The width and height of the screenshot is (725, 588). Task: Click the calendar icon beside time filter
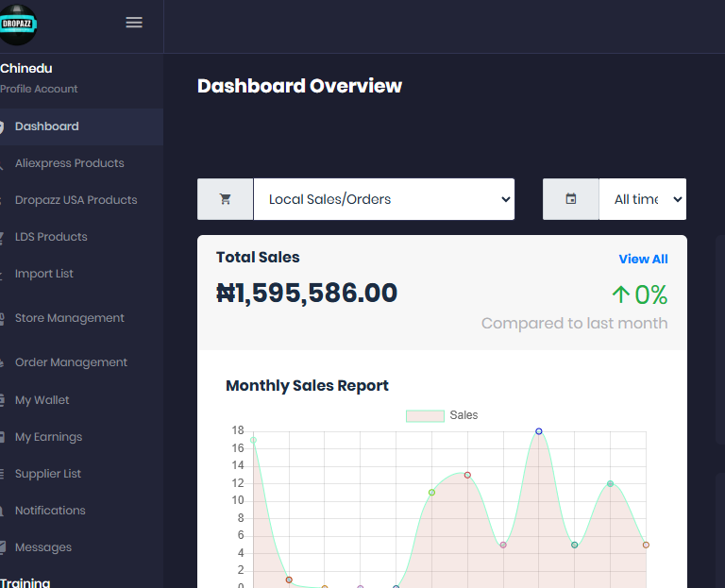click(571, 199)
